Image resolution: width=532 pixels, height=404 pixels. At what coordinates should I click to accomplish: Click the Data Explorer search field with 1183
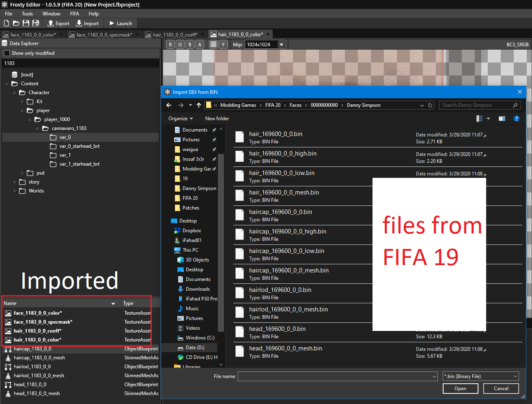[x=80, y=63]
